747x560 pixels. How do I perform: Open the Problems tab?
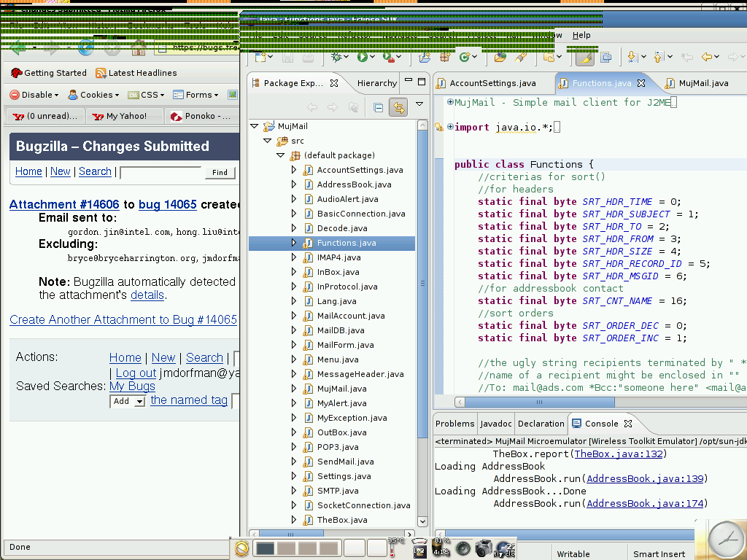coord(454,424)
